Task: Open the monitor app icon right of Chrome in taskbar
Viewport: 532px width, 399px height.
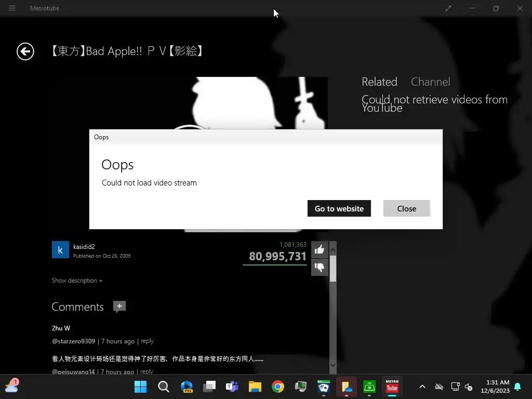Action: pyautogui.click(x=301, y=387)
